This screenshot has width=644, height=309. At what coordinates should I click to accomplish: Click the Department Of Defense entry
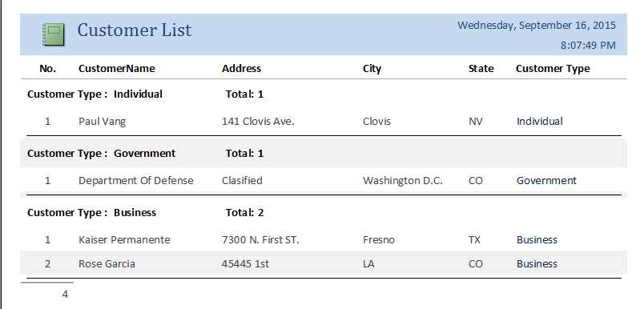tap(136, 181)
